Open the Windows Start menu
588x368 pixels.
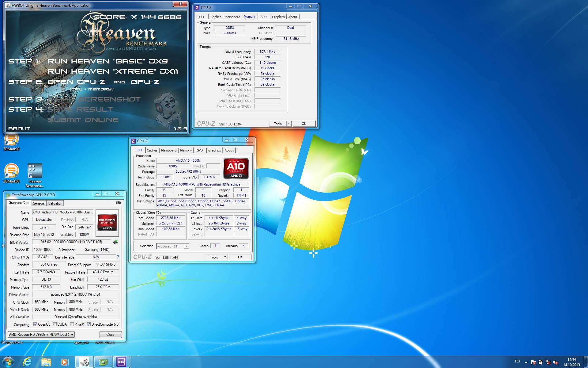pos(8,362)
